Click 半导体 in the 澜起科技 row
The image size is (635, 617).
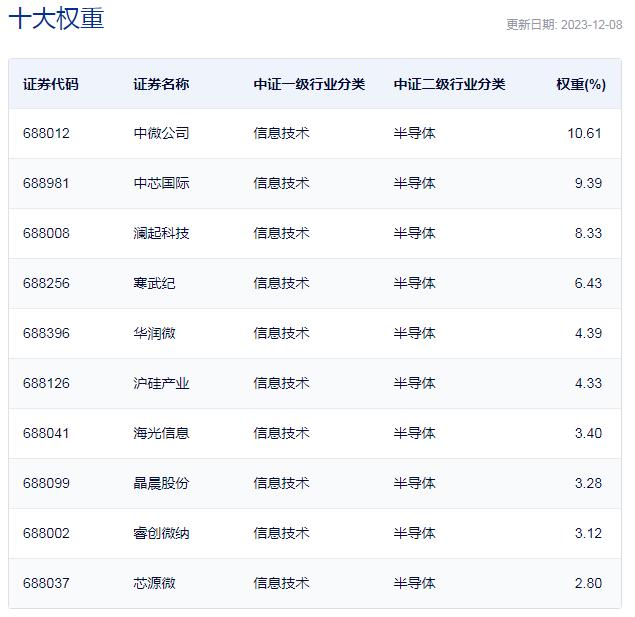414,233
